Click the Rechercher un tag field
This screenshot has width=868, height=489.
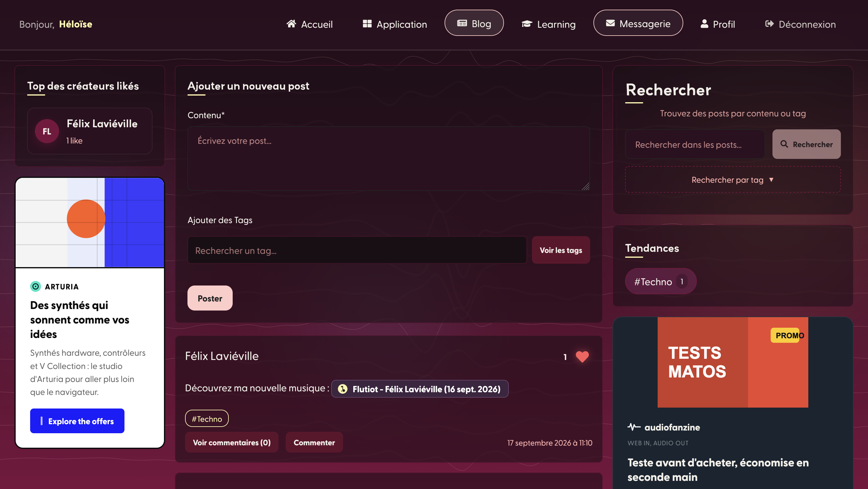tap(357, 250)
